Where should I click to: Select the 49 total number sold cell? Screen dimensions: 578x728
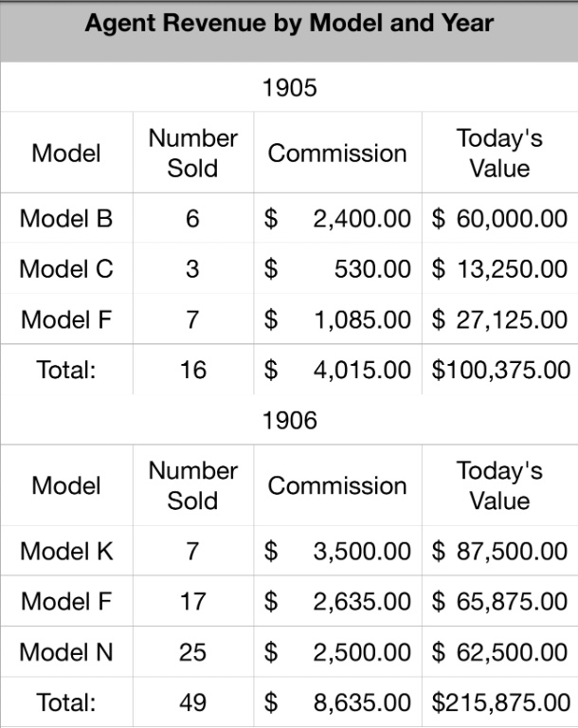click(x=192, y=702)
